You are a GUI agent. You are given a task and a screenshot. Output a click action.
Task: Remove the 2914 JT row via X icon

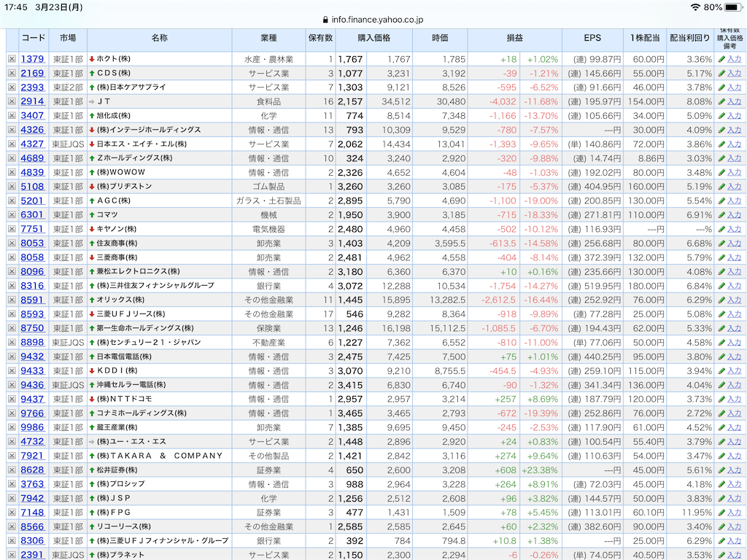pos(12,101)
